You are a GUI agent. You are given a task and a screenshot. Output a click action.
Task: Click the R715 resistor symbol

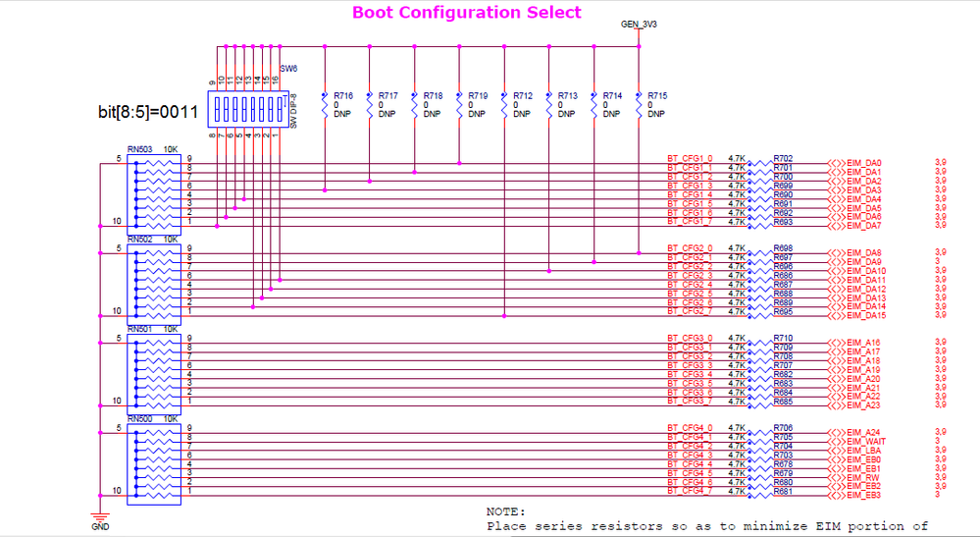(x=639, y=104)
